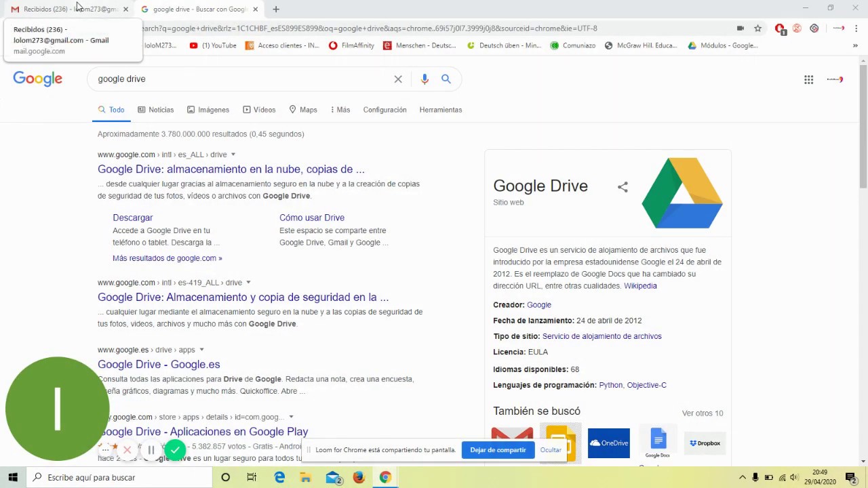The image size is (868, 488).
Task: Open Google Drive: Almacenamiento y copia de seguridad result
Action: tap(243, 298)
